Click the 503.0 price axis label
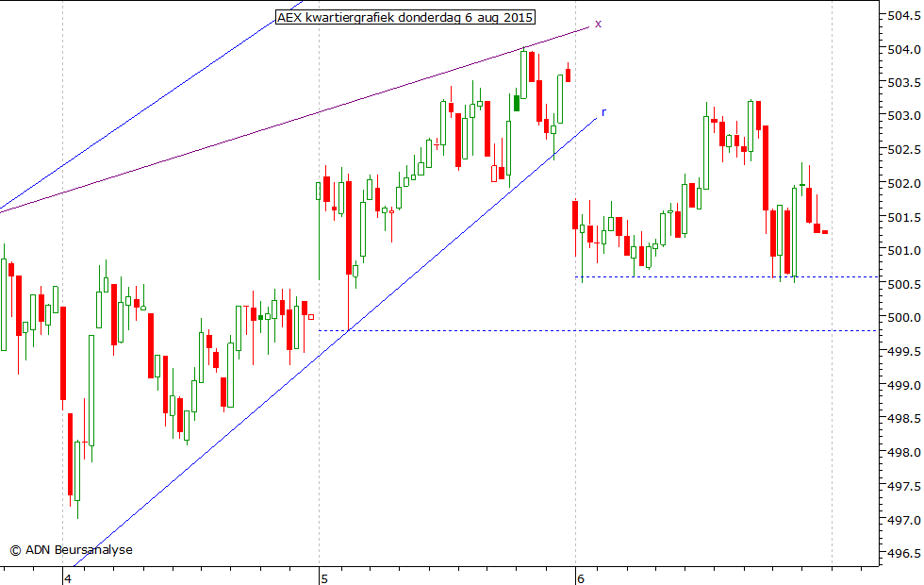The width and height of the screenshot is (924, 585). [903, 116]
